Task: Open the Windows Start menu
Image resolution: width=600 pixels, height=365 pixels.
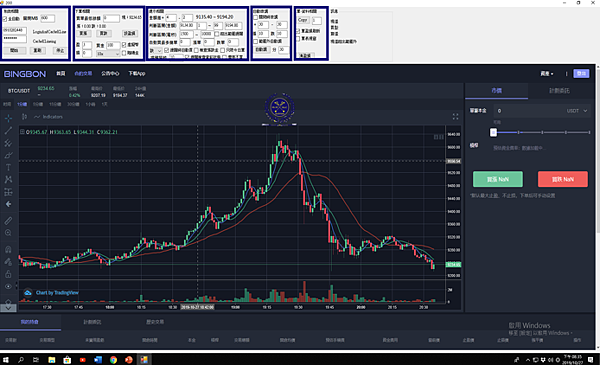Action: pyautogui.click(x=6, y=360)
